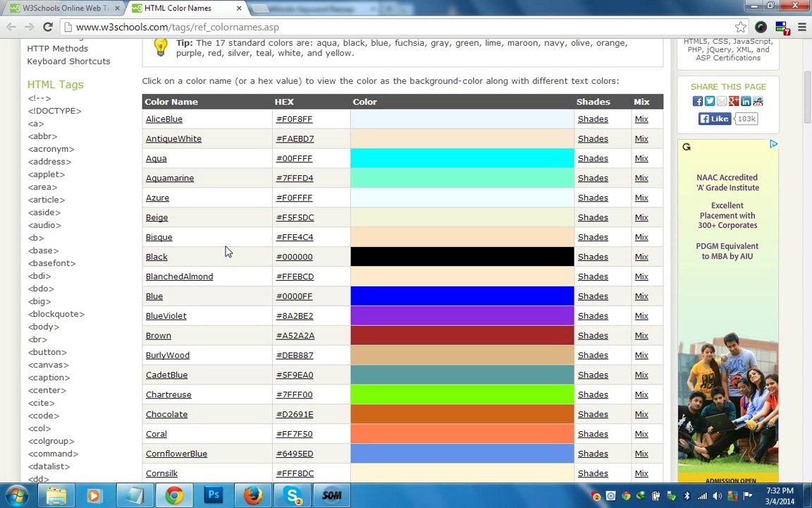Click the taskbar clock showing 7:32 PM
This screenshot has height=508, width=812.
780,496
